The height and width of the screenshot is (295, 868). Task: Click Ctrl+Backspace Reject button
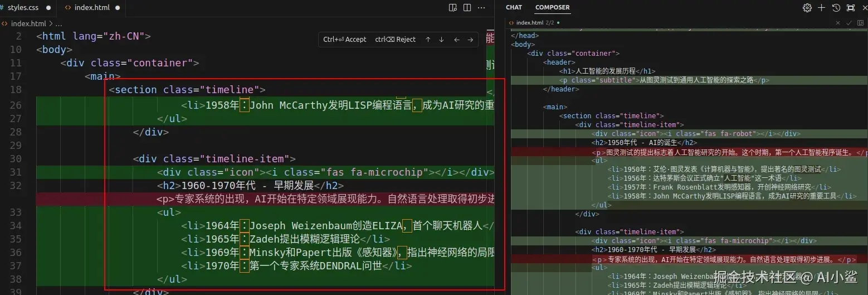coord(396,40)
